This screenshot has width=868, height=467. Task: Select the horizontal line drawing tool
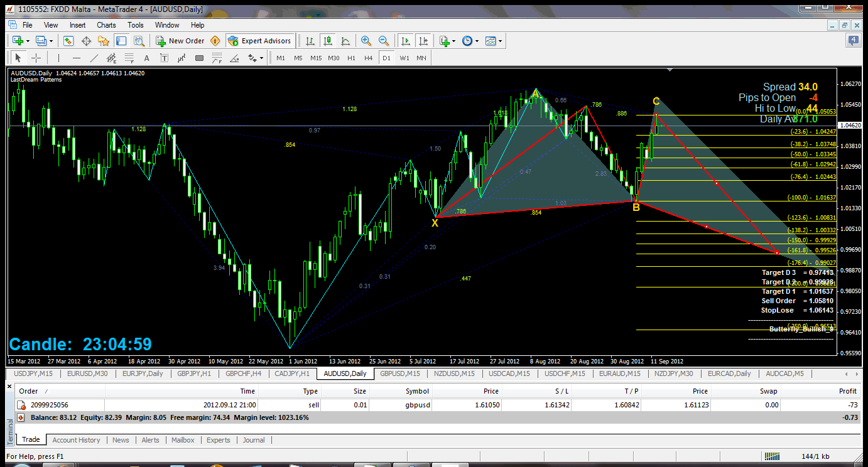pos(77,58)
